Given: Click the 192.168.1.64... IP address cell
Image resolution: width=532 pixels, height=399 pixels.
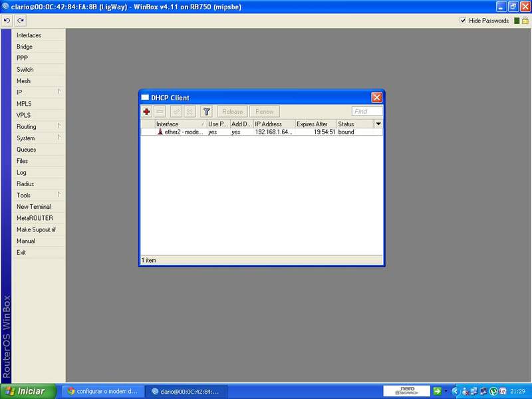Looking at the screenshot, I should coord(273,132).
